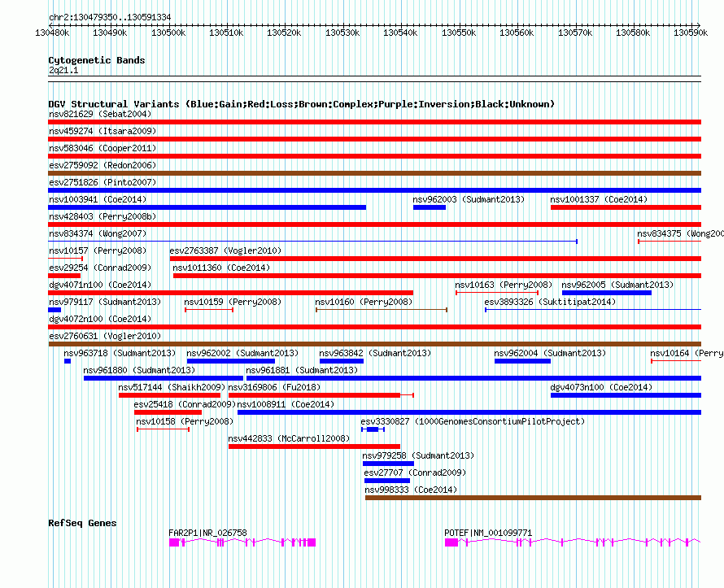724x588 pixels.
Task: Open the nsv10163 (Perry2008) label
Action: (504, 285)
